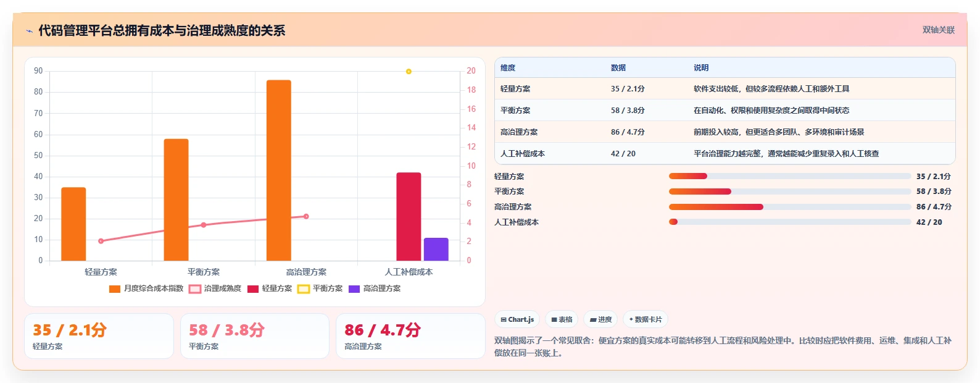
Task: Click the 高治理方案 progress bar
Action: point(790,207)
